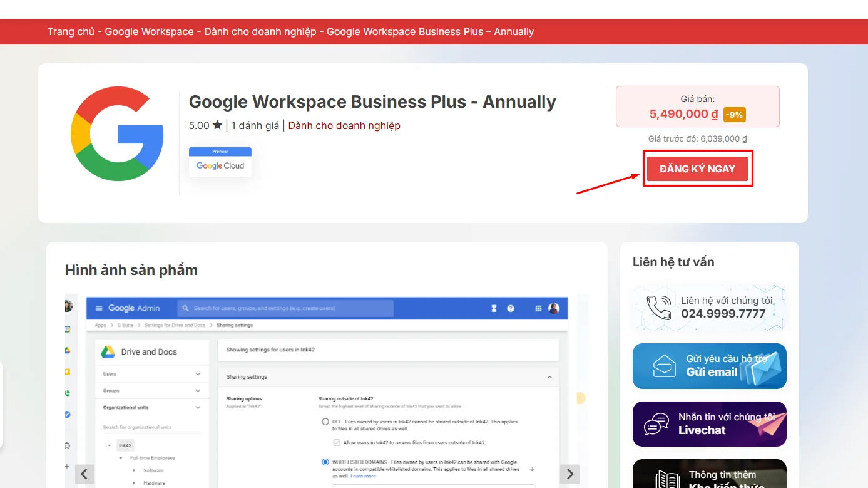Click the help question mark icon
868x488 pixels.
coord(511,308)
